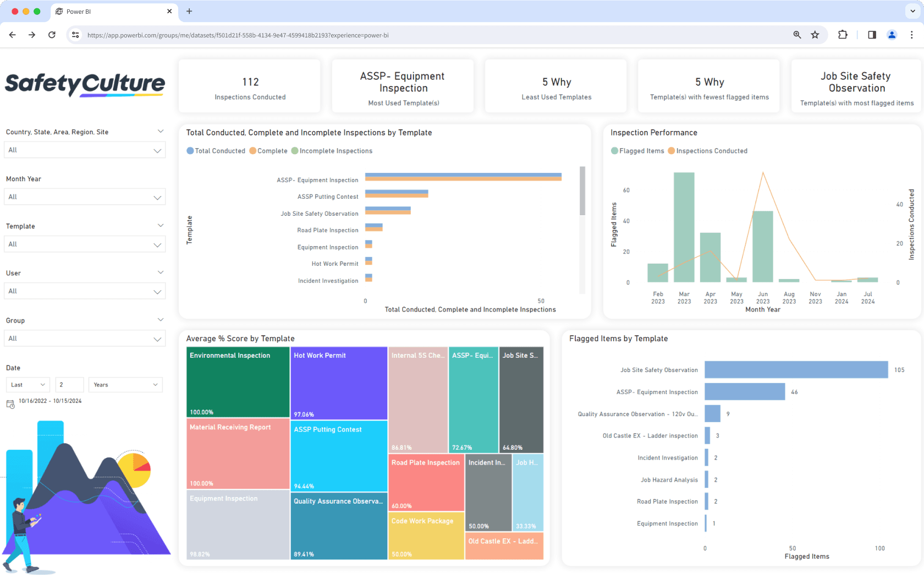Open the calendar icon under the Date filter
This screenshot has width=924, height=578.
[x=10, y=403]
